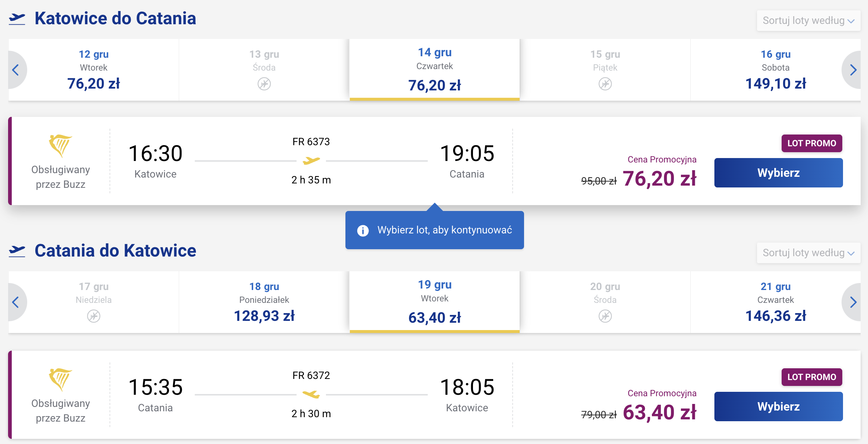Click previous dates arrow for Katowice to Catania
This screenshot has height=444, width=868.
(x=16, y=70)
